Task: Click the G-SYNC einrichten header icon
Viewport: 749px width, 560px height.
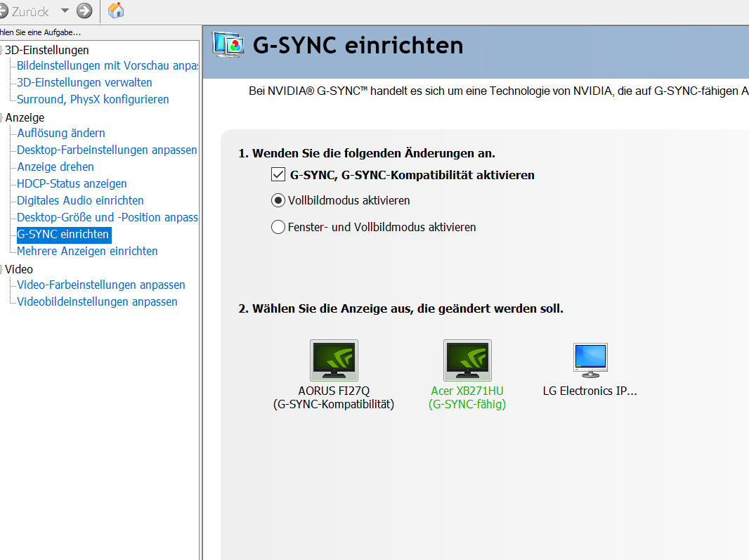Action: coord(228,45)
